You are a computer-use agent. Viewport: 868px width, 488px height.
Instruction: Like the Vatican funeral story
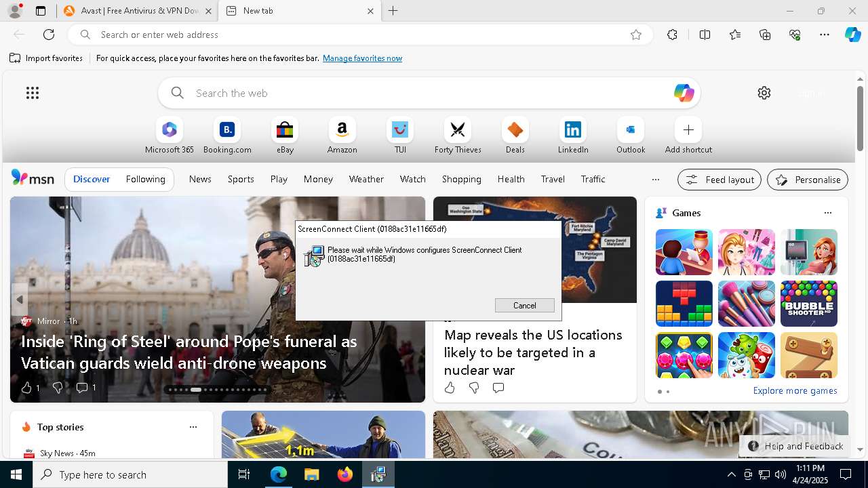coord(26,388)
